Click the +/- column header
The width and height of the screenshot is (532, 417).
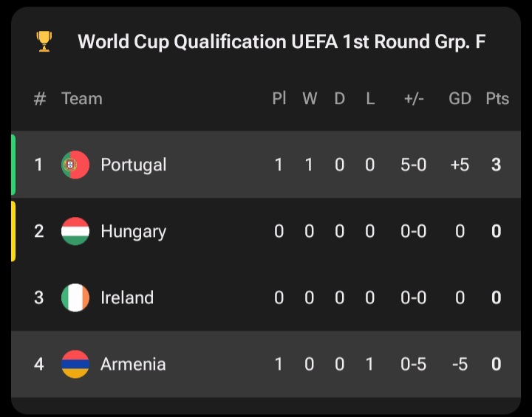point(413,99)
